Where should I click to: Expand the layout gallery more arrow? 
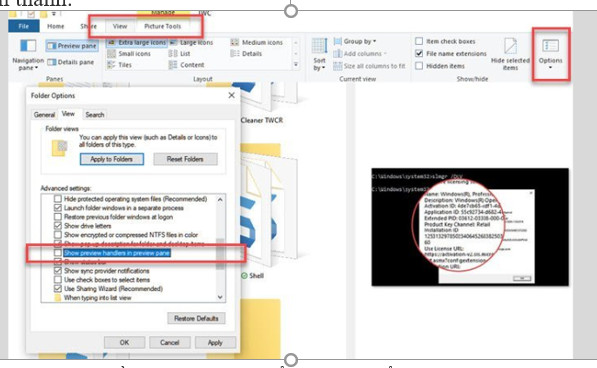click(x=296, y=65)
